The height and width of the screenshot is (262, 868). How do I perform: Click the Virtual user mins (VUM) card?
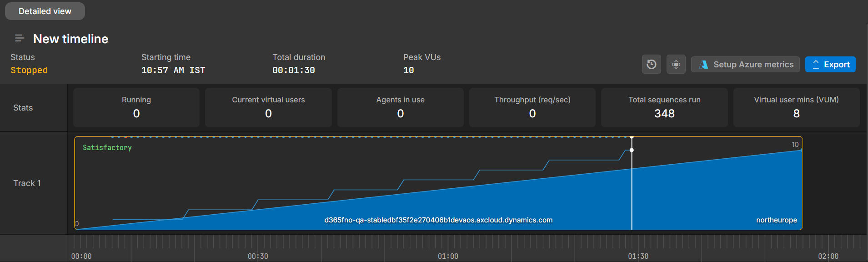[796, 107]
